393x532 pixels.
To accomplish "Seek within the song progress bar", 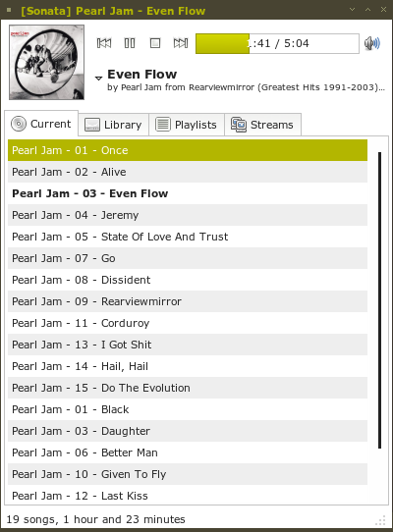I will [277, 43].
